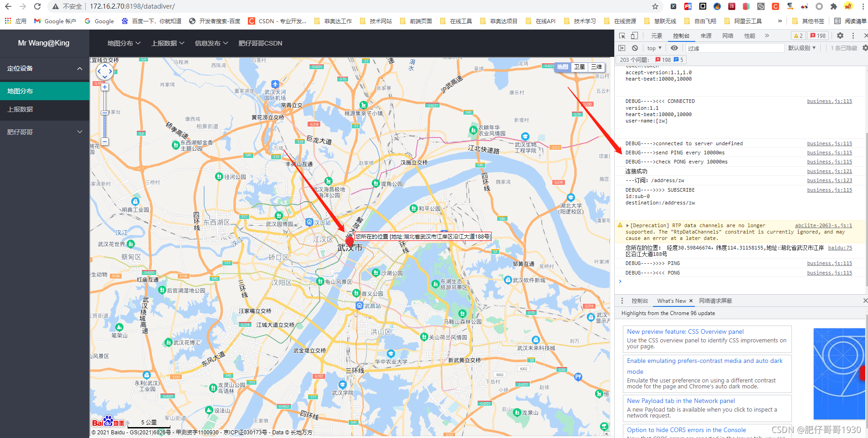Viewport: 868px width, 438px height.
Task: Open the 2 warnings badge in DevTools
Action: point(798,36)
